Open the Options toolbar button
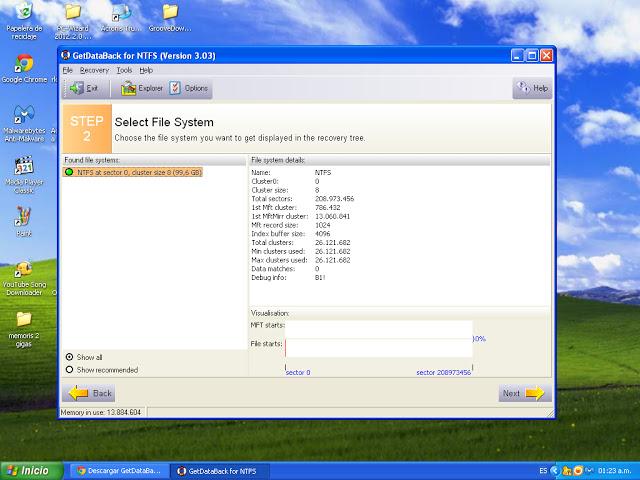This screenshot has width=640, height=480. click(x=189, y=88)
